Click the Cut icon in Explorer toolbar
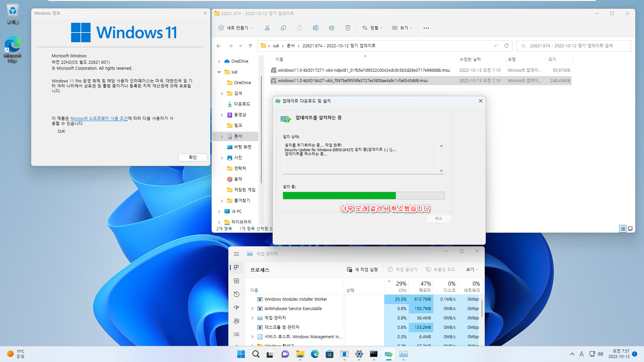The height and width of the screenshot is (362, 644). coord(267,28)
